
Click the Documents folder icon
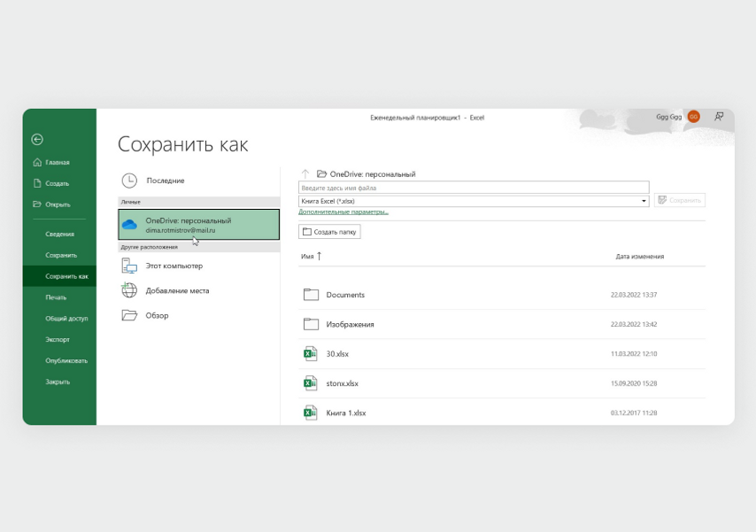tap(311, 295)
